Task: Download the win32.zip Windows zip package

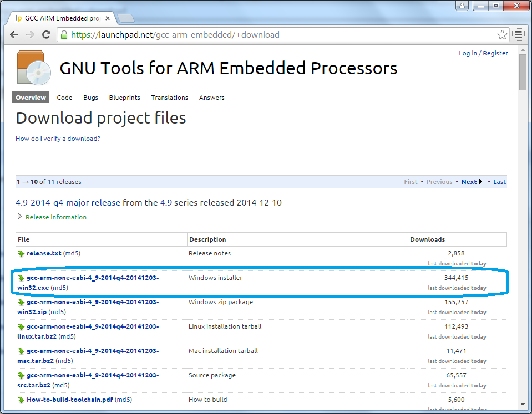Action: [x=88, y=307]
